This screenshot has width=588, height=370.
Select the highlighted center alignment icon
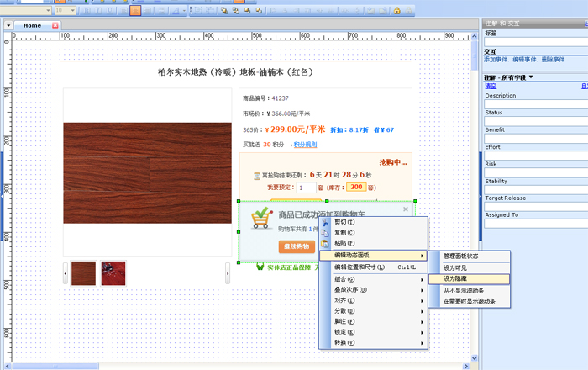(135, 10)
